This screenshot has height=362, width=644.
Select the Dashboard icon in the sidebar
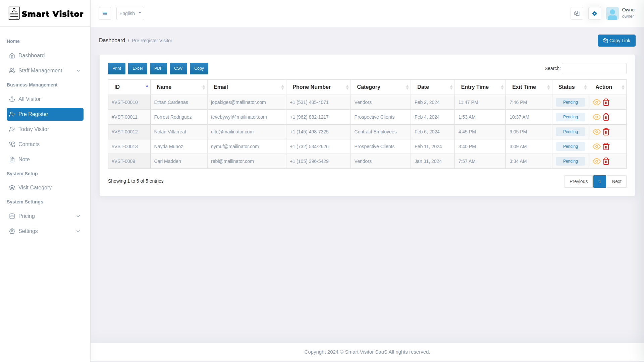[x=12, y=55]
